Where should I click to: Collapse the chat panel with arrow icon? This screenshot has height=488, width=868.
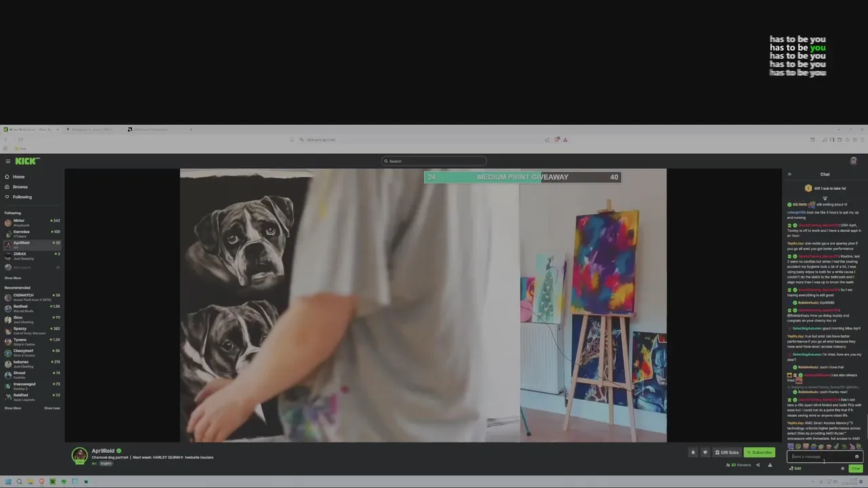click(789, 174)
